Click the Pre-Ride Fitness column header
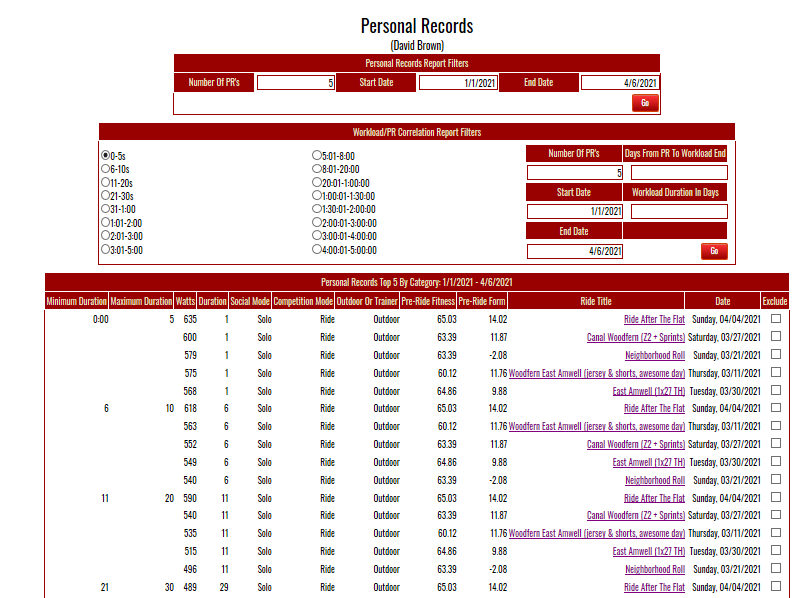The height and width of the screenshot is (598, 799). pyautogui.click(x=428, y=301)
